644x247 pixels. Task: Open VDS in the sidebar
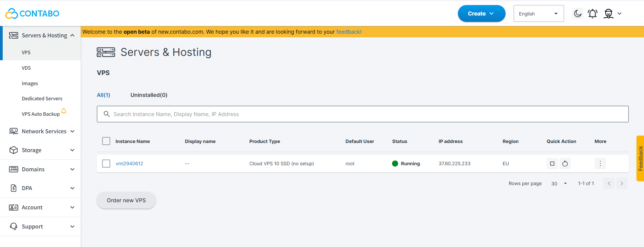[x=26, y=68]
